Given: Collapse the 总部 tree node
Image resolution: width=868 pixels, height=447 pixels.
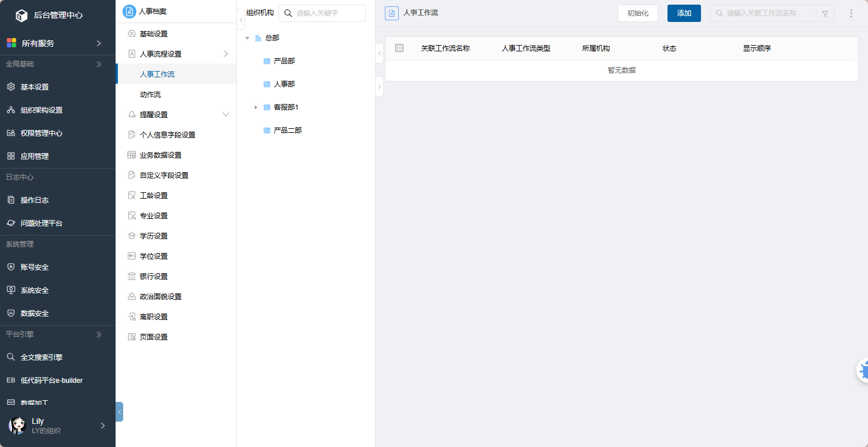Looking at the screenshot, I should click(x=247, y=38).
